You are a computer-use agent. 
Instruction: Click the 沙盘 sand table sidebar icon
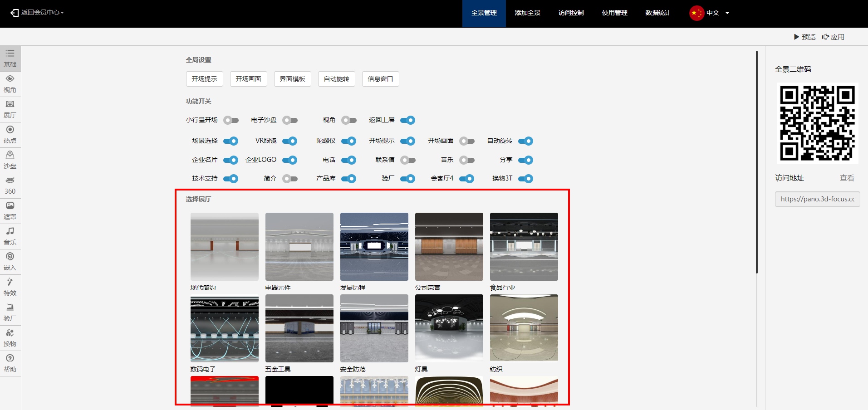tap(10, 160)
